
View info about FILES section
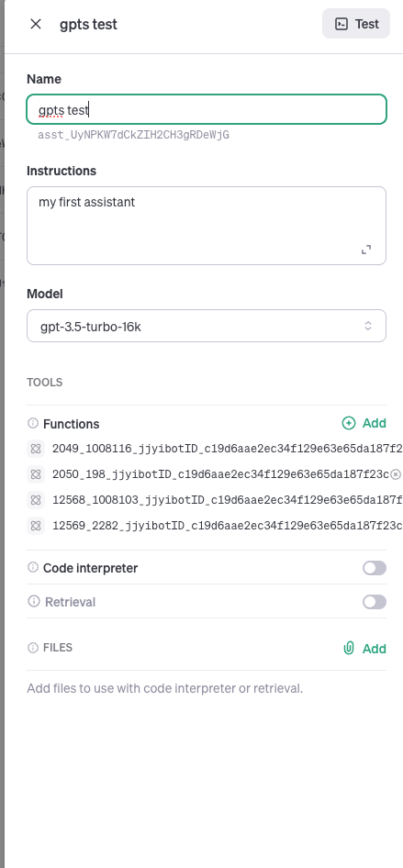(x=33, y=648)
